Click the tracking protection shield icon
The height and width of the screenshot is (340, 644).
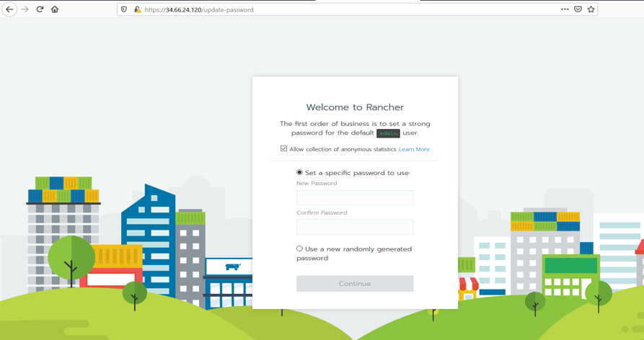click(x=124, y=9)
